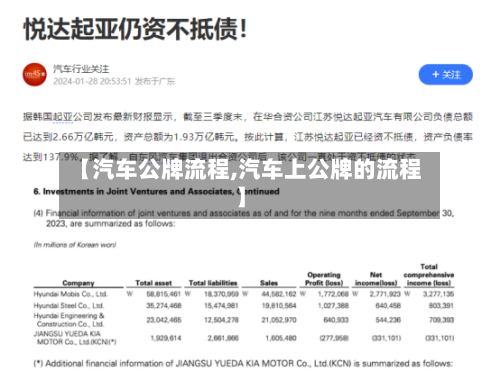The image size is (500, 371).
Task: Click the footnote Additional financial information
Action: point(244,363)
